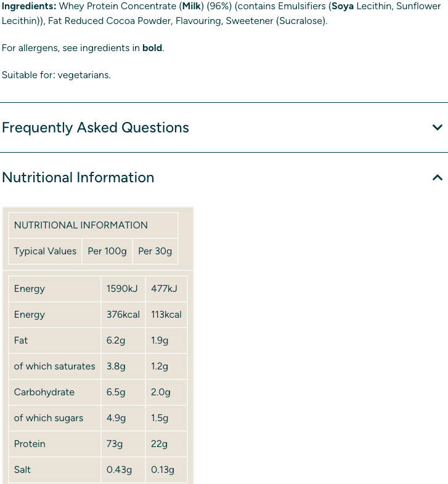Click the 'of which sugars' label
Viewport: 448px width, 484px height.
click(x=49, y=418)
